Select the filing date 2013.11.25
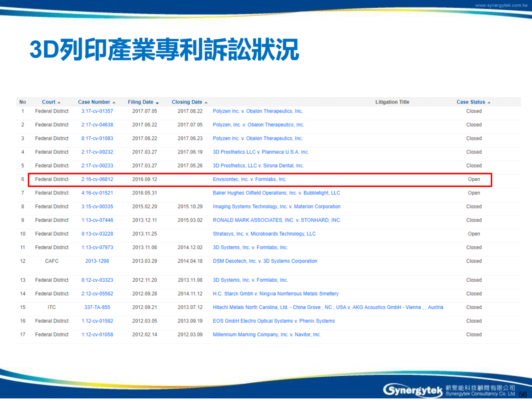The width and height of the screenshot is (532, 401). 145,234
